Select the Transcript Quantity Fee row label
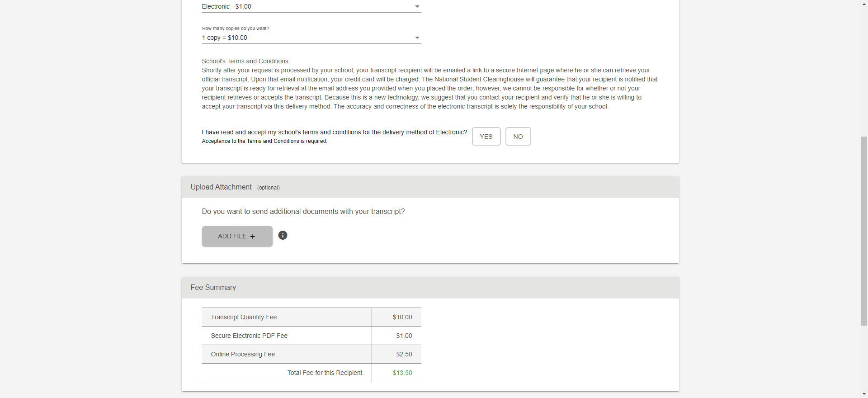 coord(244,317)
